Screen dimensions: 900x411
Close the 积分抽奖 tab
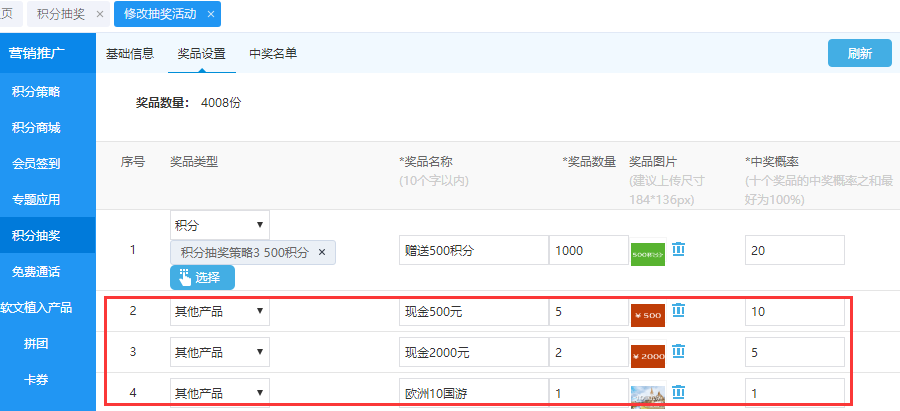click(x=99, y=15)
